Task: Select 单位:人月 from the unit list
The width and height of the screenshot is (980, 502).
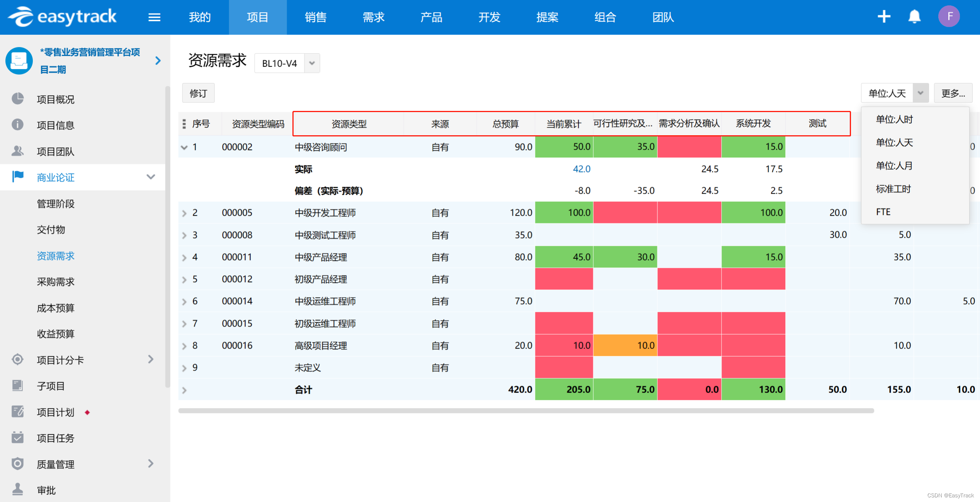Action: 894,166
